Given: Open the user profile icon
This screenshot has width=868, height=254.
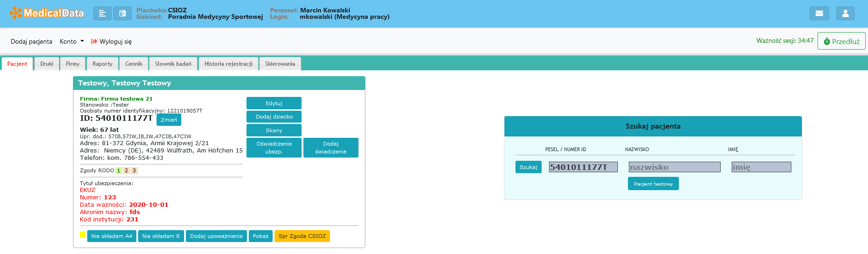Looking at the screenshot, I should pos(845,13).
